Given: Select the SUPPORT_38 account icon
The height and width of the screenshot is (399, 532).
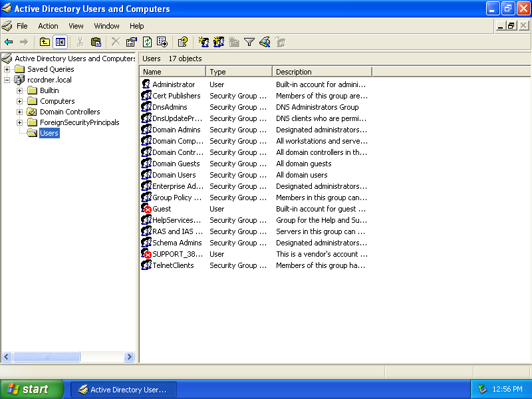Looking at the screenshot, I should click(x=146, y=254).
